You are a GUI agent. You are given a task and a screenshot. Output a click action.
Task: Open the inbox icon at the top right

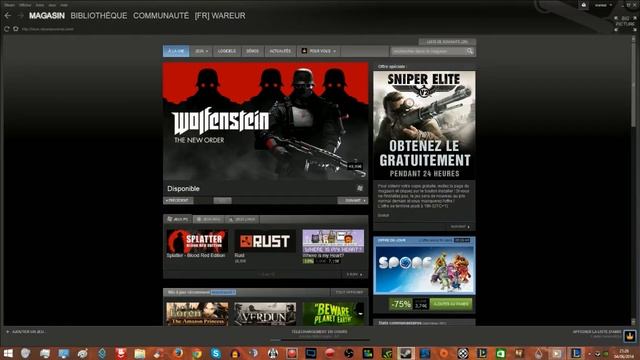[584, 5]
